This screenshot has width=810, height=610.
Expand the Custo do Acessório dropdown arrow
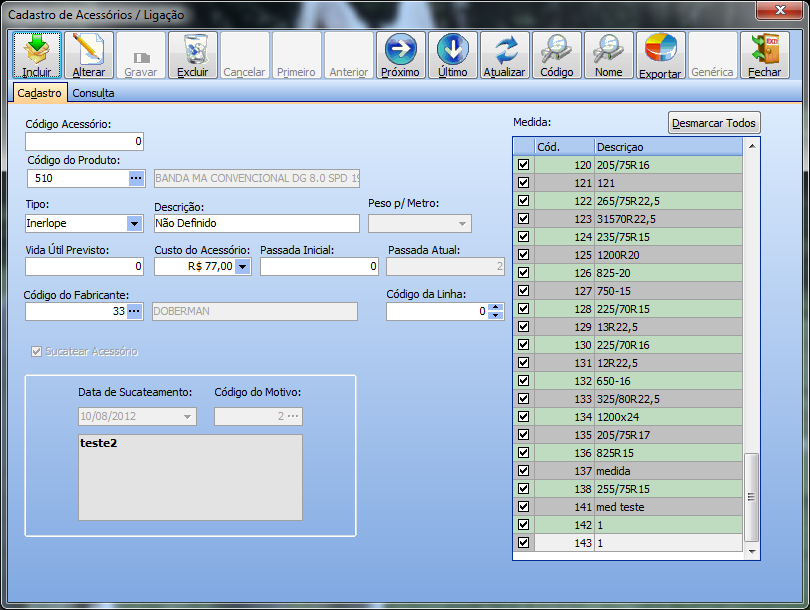pos(242,267)
